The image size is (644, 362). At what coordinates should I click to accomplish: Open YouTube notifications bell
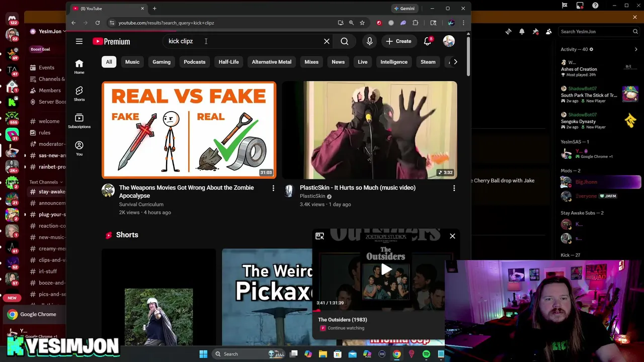428,41
